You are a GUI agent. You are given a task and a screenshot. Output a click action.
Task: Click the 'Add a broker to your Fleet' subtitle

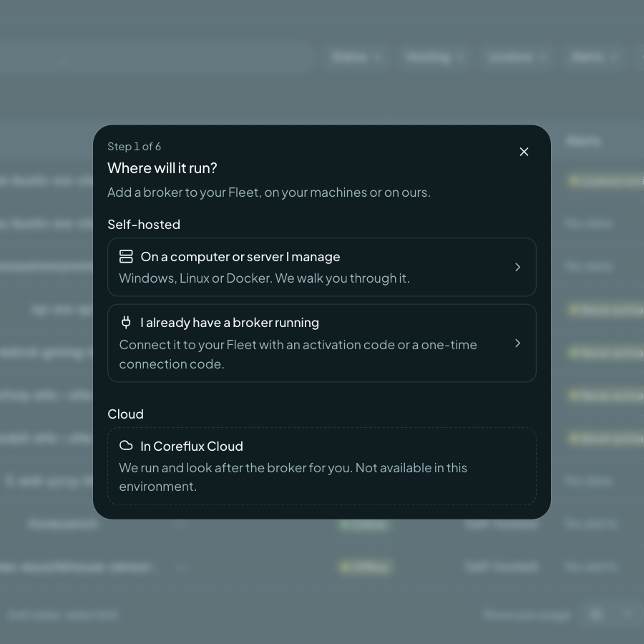[269, 192]
